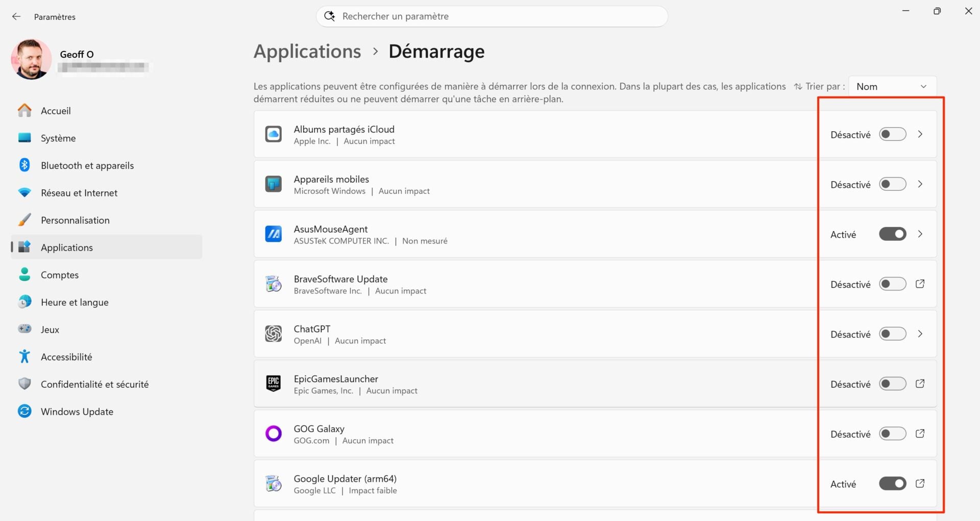Expand the AsusMouseAgent details chevron
This screenshot has height=521, width=980.
921,234
